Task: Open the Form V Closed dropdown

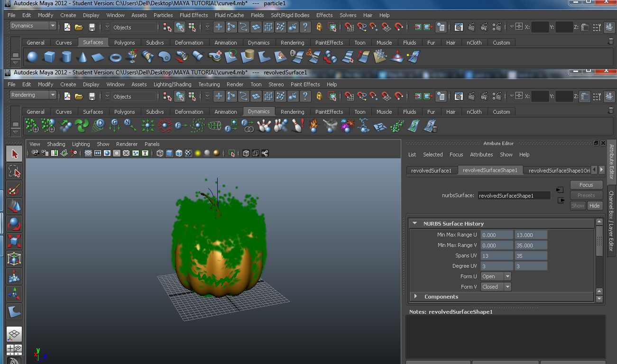Action: click(496, 287)
